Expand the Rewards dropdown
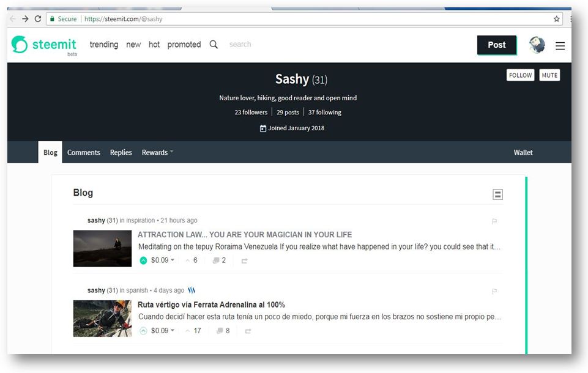588x373 pixels. tap(157, 152)
